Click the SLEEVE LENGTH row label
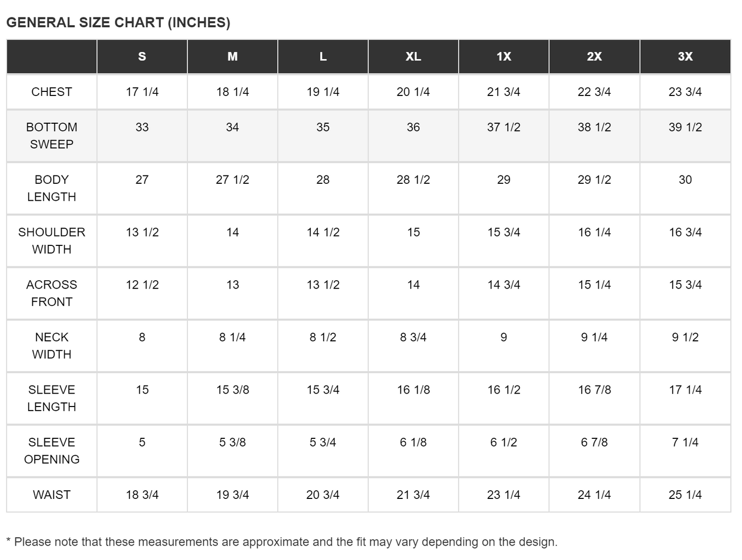This screenshot has width=742, height=560. 52,398
